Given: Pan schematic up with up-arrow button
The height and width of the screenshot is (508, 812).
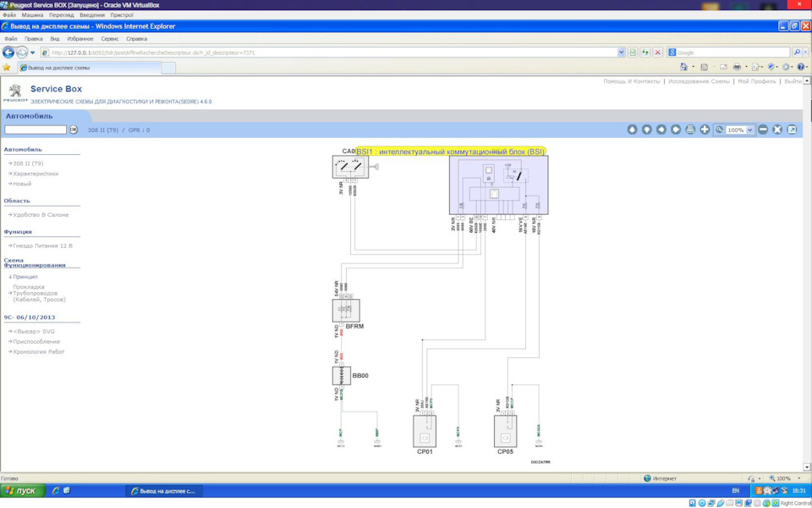Looking at the screenshot, I should coord(632,130).
